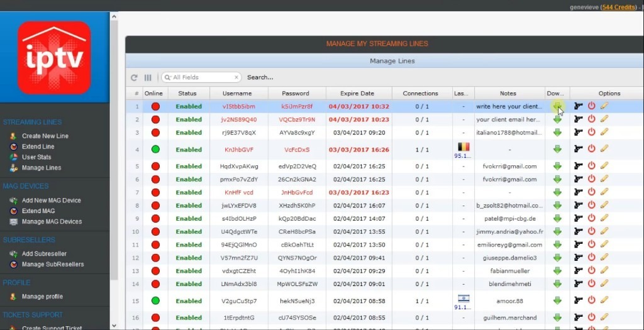Disable line jwLYxEFDV8 using power icon

click(x=592, y=206)
